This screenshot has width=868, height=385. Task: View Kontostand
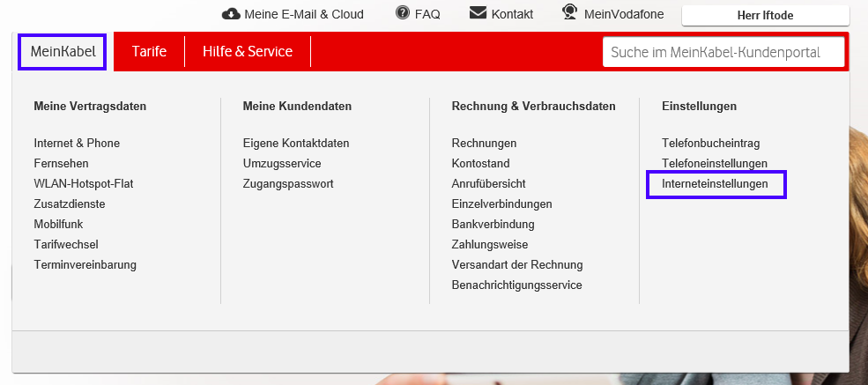click(480, 164)
